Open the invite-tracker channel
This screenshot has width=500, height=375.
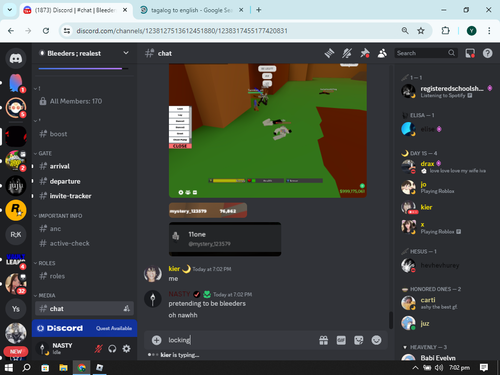coord(84,196)
